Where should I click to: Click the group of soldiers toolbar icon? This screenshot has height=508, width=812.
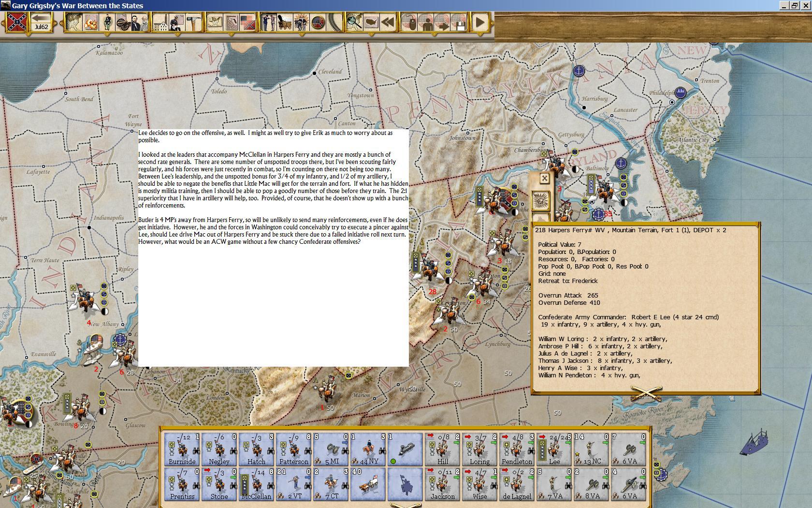pyautogui.click(x=302, y=22)
